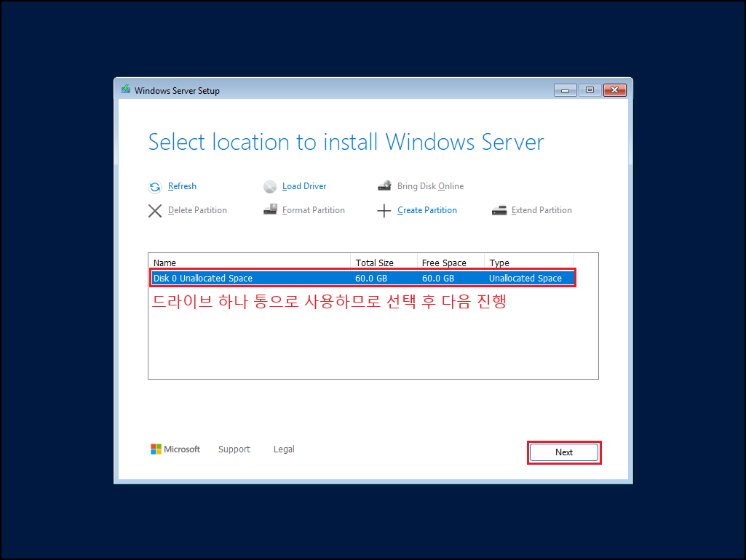Screen dimensions: 746x560
Task: Click the Unallocated Space type cell
Action: pos(525,278)
